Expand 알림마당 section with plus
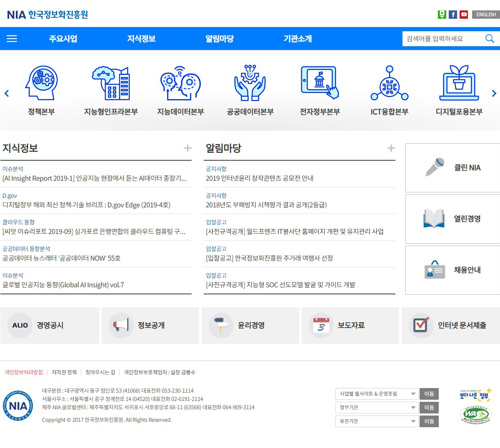This screenshot has height=448, width=500. click(391, 148)
